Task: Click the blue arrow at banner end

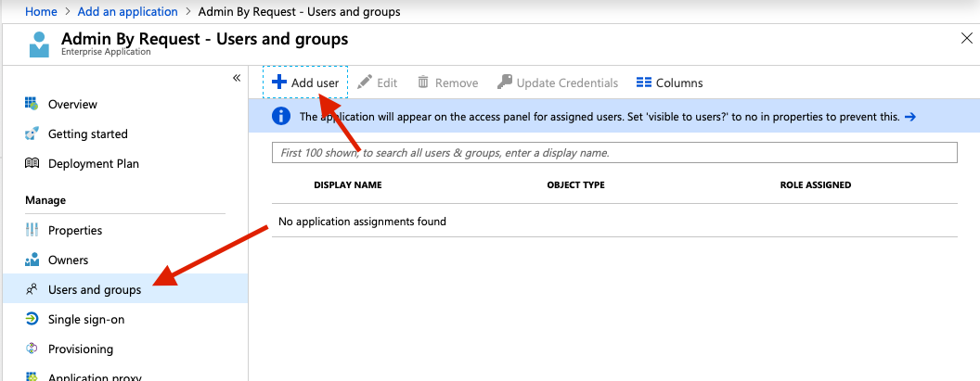Action: point(910,116)
